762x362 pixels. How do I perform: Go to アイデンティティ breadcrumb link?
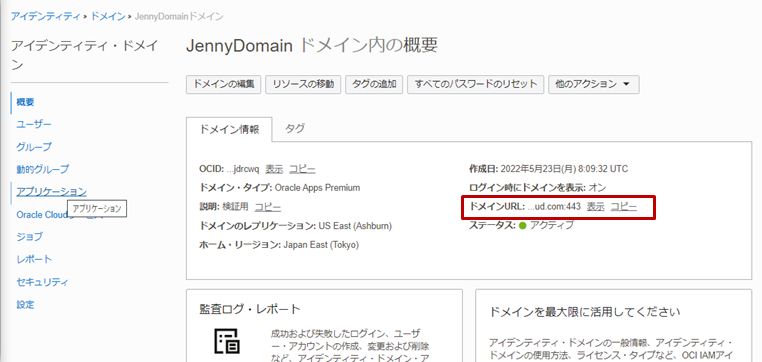coord(45,17)
